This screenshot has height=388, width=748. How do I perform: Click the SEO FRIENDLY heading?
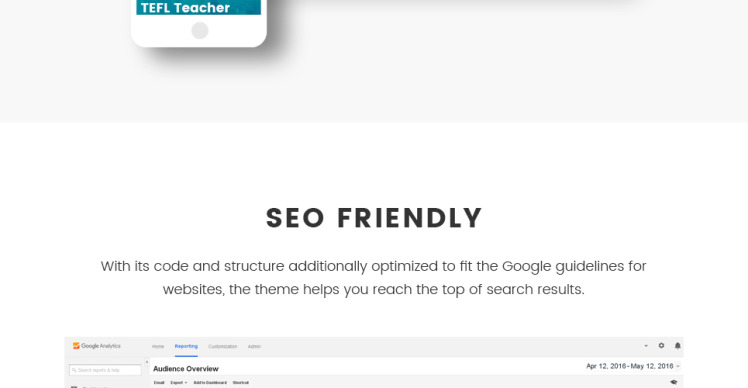tap(374, 218)
